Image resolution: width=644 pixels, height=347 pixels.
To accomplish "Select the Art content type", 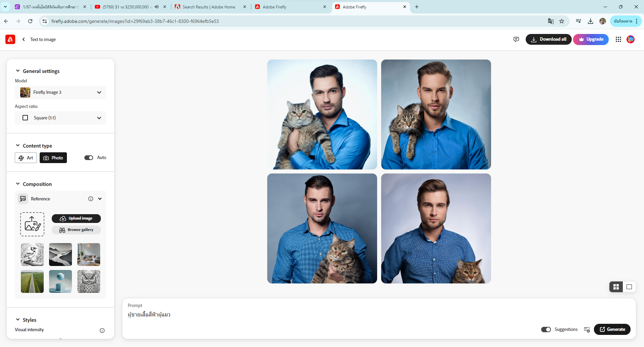I will point(26,158).
